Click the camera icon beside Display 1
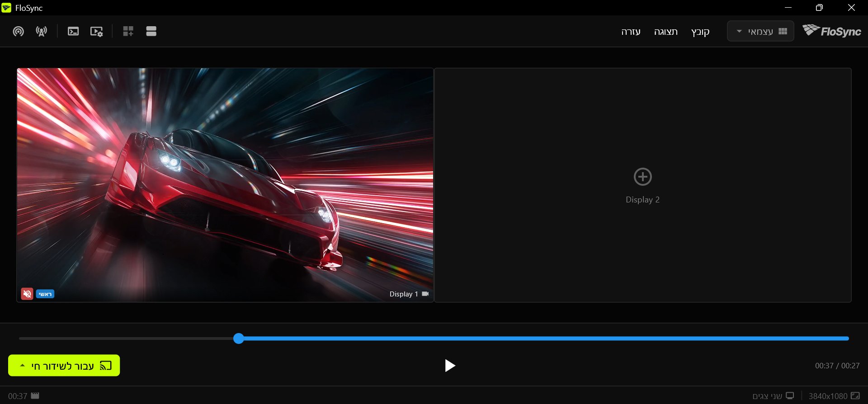 (425, 294)
